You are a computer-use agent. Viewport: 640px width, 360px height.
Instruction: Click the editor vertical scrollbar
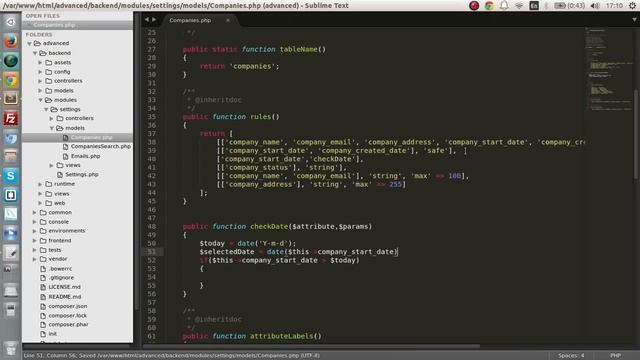point(636,135)
